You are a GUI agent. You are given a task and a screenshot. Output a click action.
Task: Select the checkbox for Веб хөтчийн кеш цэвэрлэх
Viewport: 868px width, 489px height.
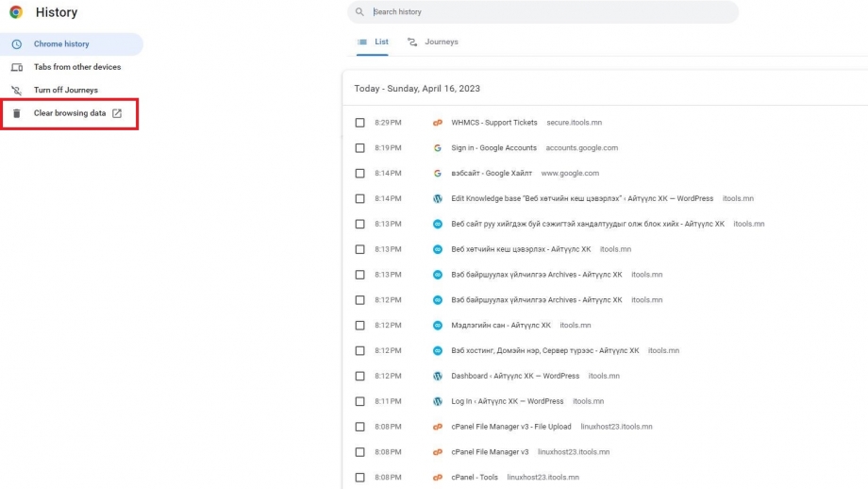click(x=359, y=249)
